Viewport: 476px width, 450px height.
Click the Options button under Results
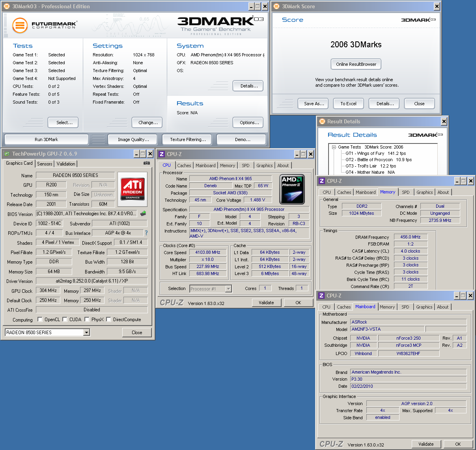pyautogui.click(x=248, y=123)
